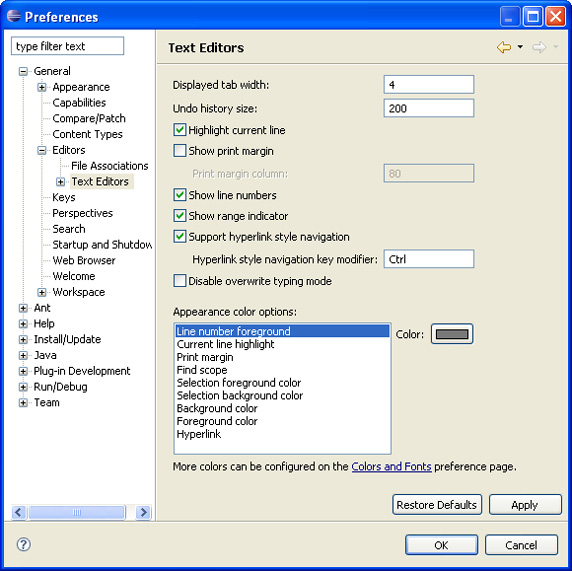Select Selection foreground color in list

(282, 383)
